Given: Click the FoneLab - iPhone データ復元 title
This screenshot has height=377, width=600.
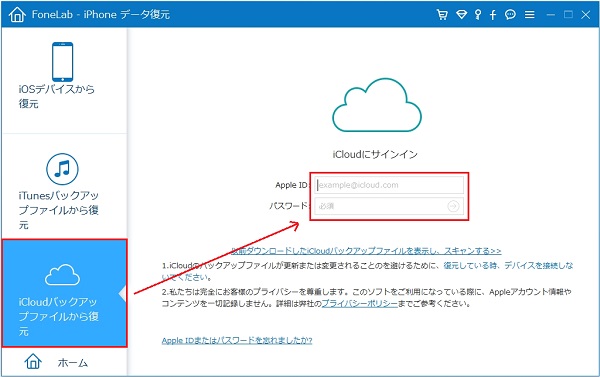Looking at the screenshot, I should click(101, 15).
